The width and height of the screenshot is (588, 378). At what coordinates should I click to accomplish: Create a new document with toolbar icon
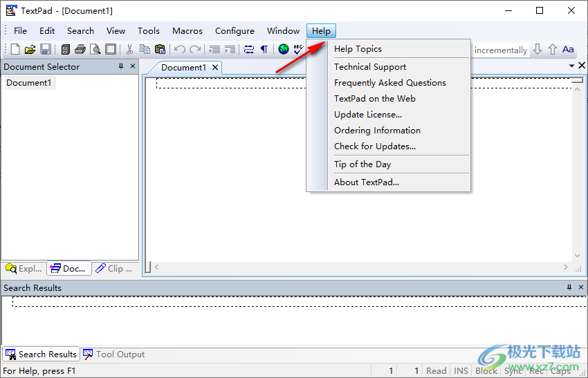pyautogui.click(x=15, y=49)
